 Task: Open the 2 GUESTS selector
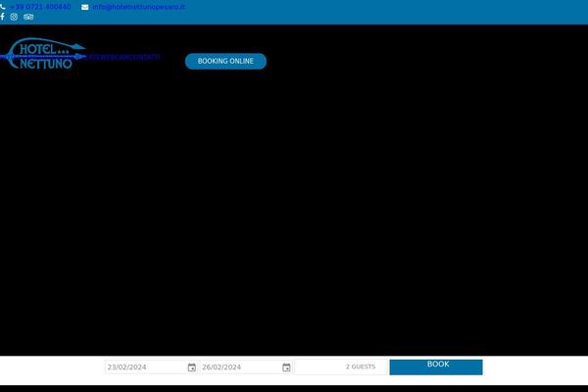click(x=341, y=367)
